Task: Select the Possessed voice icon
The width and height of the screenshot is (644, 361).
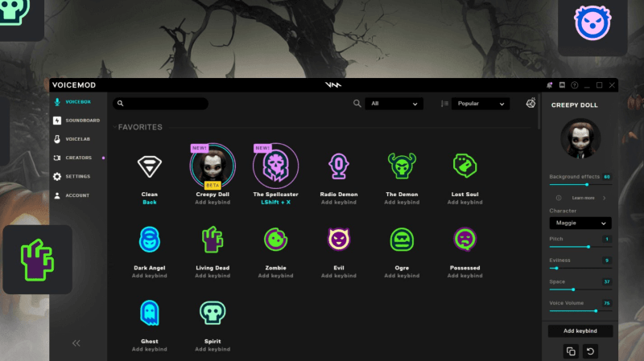Action: coord(465,239)
